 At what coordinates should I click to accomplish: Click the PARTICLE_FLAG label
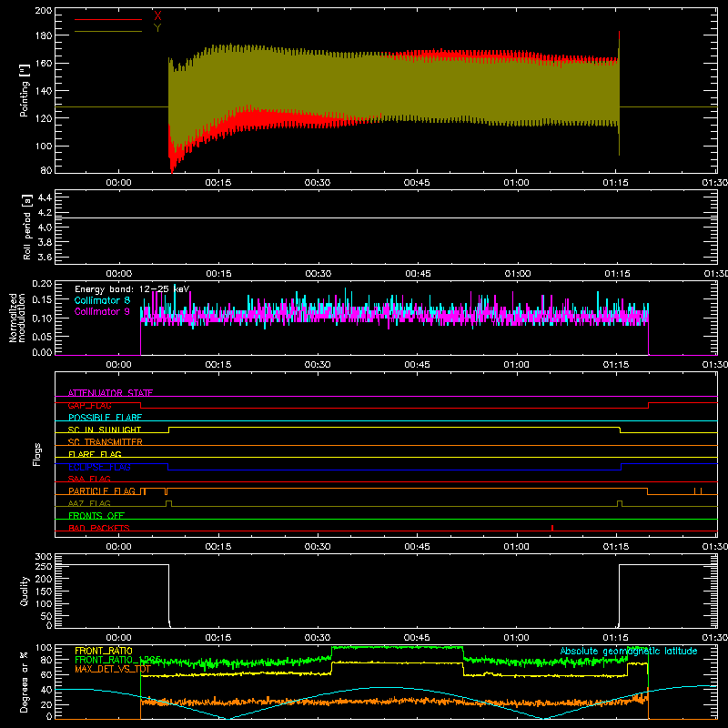[102, 490]
